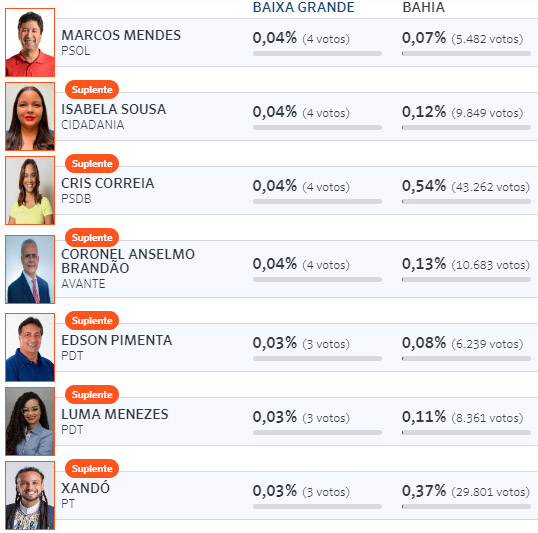Screen dimensions: 538x533
Task: Open Marcos Mendes candidate photo
Action: tap(30, 42)
